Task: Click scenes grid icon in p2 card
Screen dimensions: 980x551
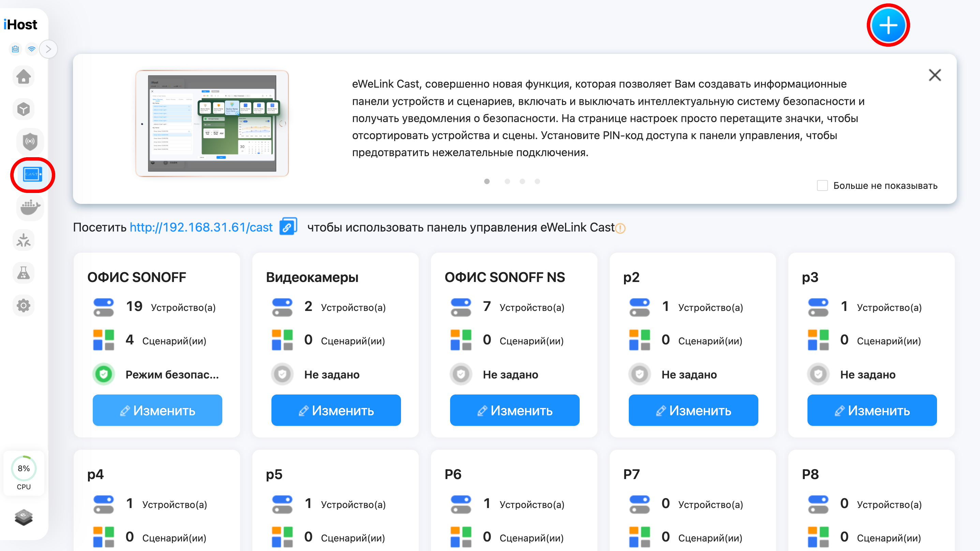Action: [x=639, y=340]
